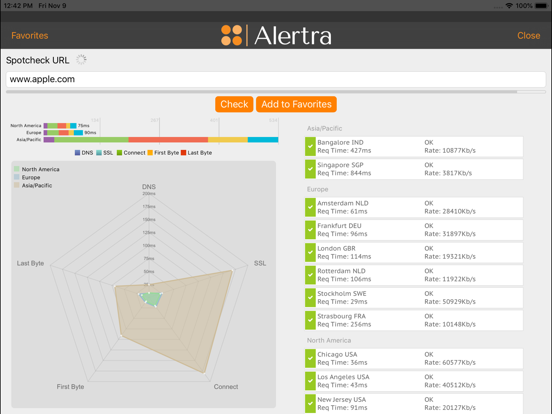Toggle Asia/Pacific radar legend swatch
Viewport: 552px width, 414px height.
pyautogui.click(x=17, y=185)
